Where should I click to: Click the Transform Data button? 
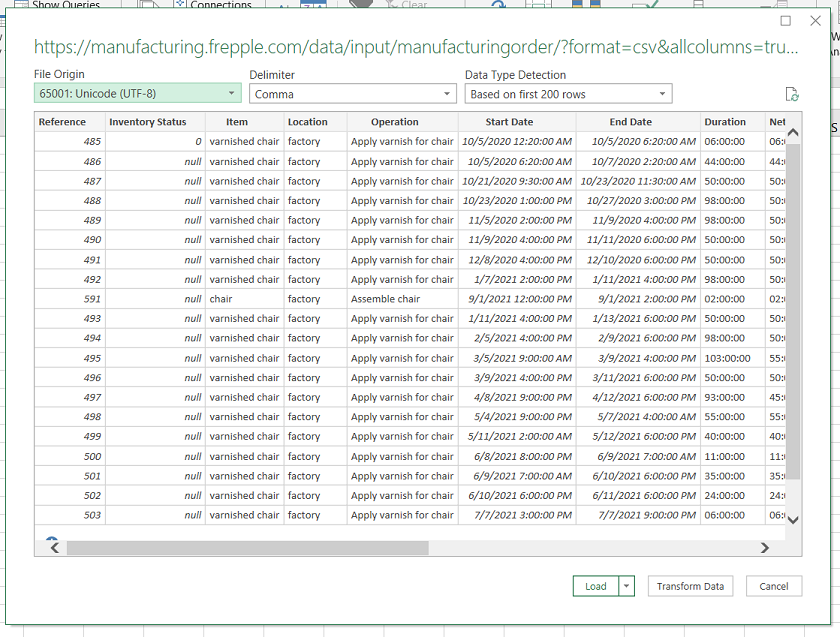coord(690,587)
